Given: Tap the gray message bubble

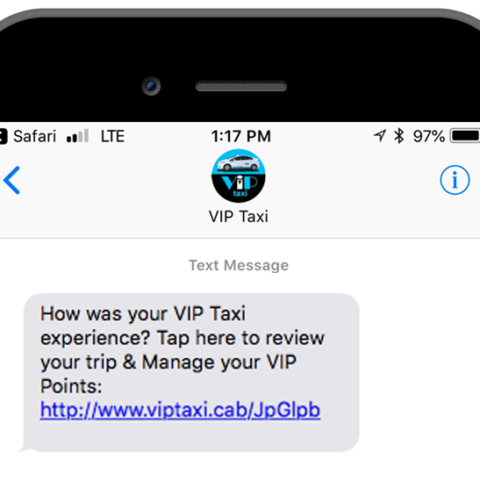Looking at the screenshot, I should 191,373.
